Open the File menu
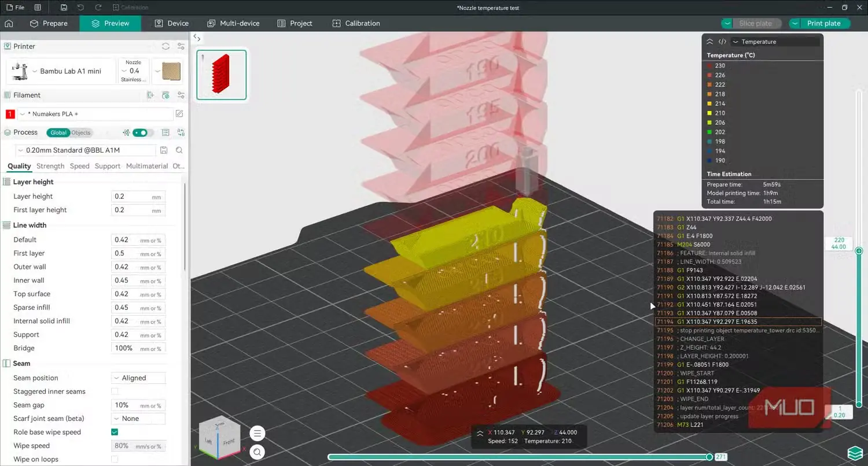Viewport: 868px width, 466px height. click(x=15, y=8)
